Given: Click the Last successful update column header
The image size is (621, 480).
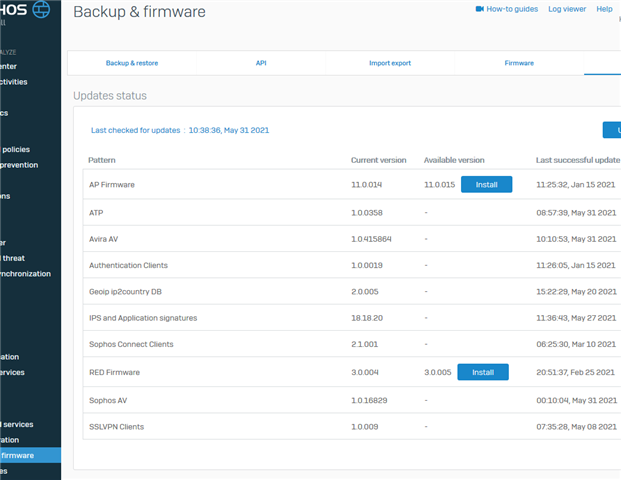Looking at the screenshot, I should [578, 160].
